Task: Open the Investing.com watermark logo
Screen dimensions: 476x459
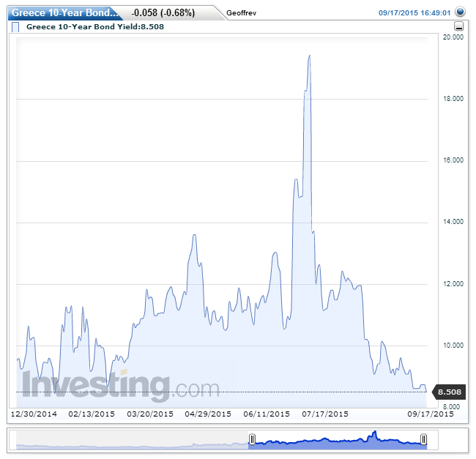Action: (x=121, y=386)
